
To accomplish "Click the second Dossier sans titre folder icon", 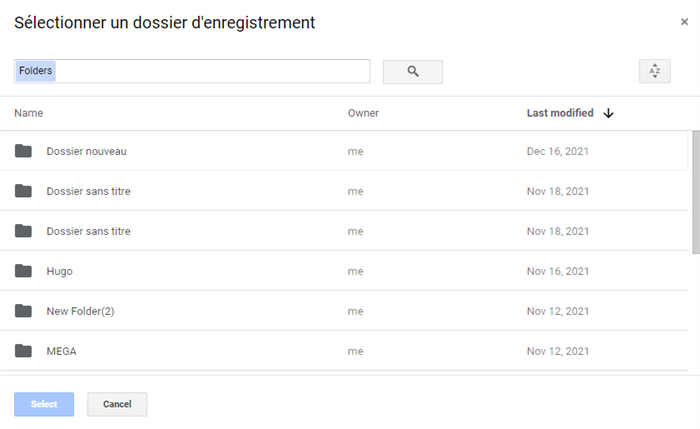I will [24, 231].
